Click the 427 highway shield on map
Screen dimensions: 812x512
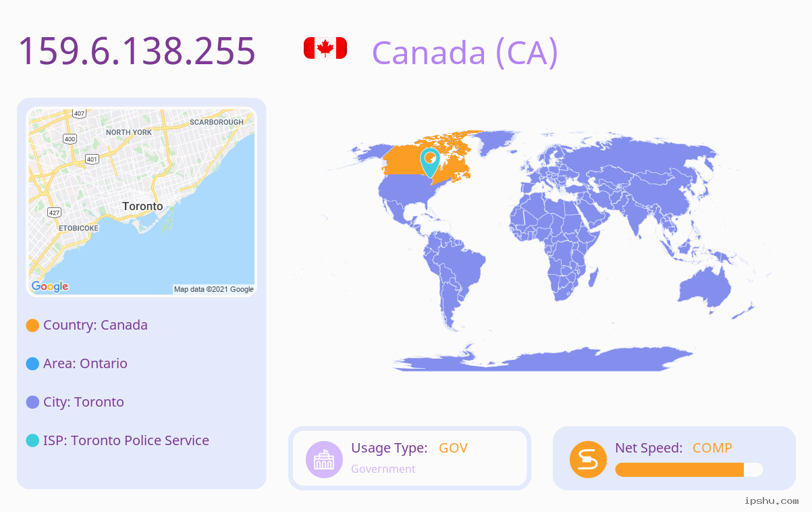[x=54, y=212]
